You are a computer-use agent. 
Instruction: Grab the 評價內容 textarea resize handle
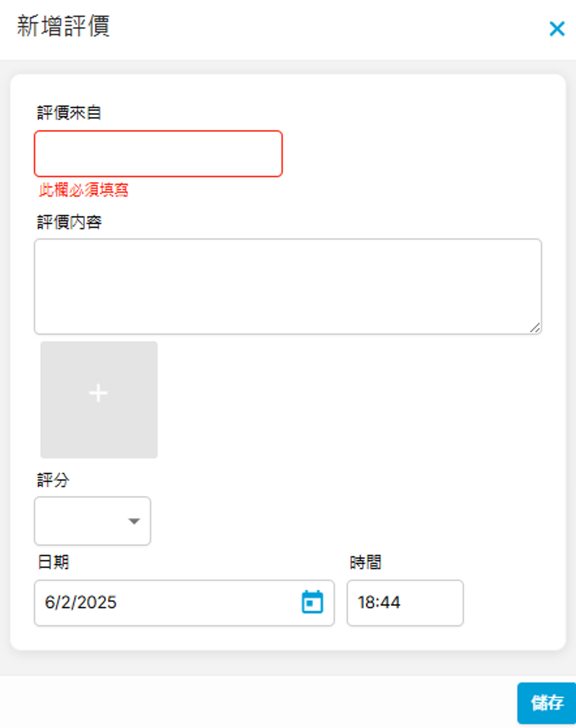[x=535, y=328]
